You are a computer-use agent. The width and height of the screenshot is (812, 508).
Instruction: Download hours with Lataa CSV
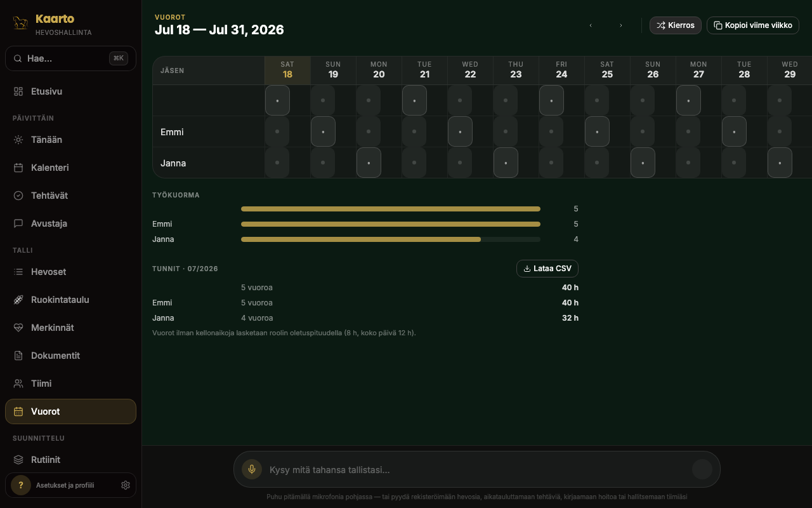[x=547, y=269]
